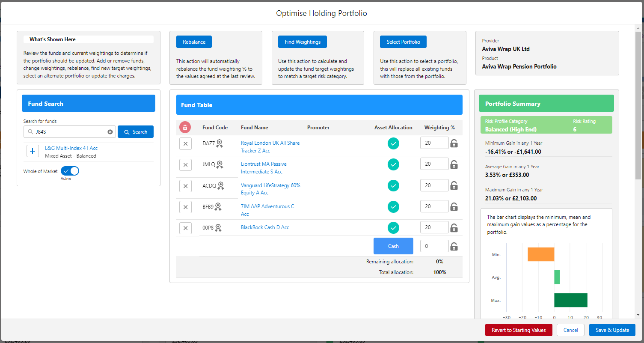This screenshot has height=343, width=644.
Task: Open Liontrust MA Passive Intermediate S Acc link
Action: coord(264,168)
